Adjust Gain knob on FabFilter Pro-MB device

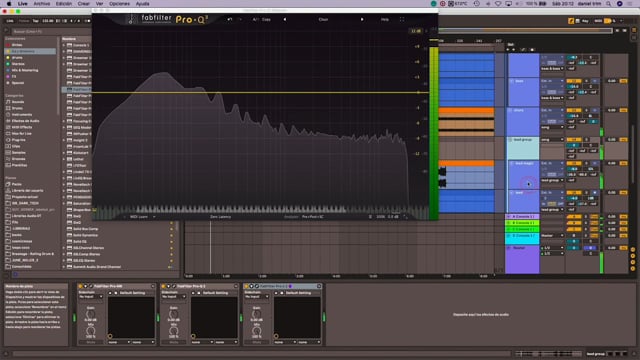coord(91,314)
